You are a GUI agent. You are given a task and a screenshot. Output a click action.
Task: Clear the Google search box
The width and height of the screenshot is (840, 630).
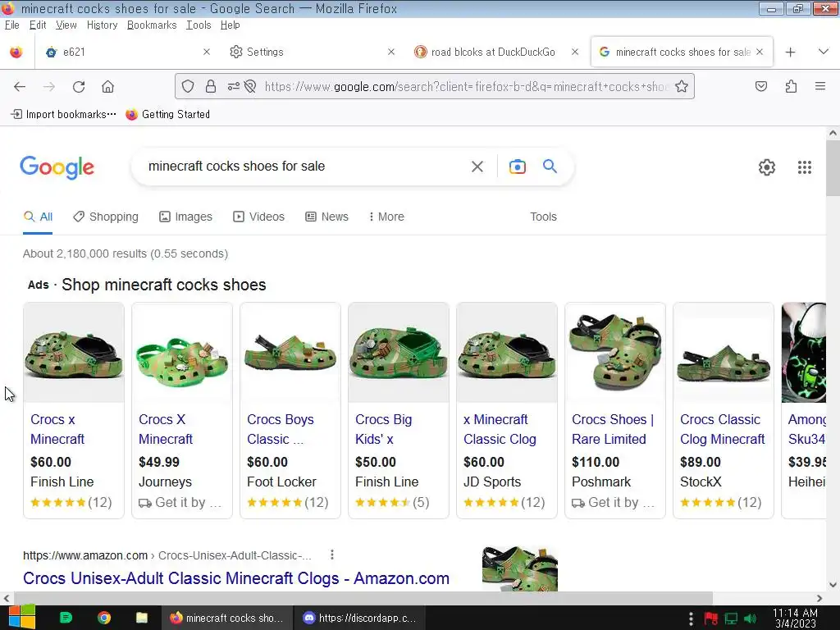coord(477,167)
